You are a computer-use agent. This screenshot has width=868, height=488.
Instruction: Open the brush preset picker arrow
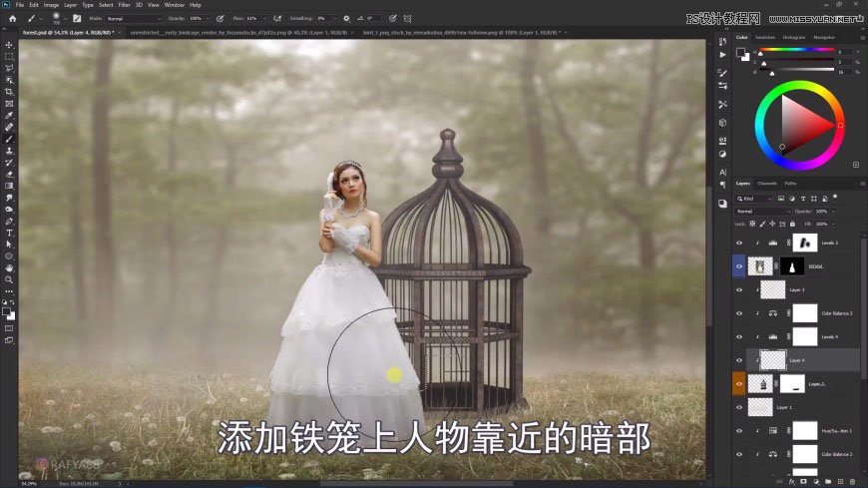[x=65, y=18]
